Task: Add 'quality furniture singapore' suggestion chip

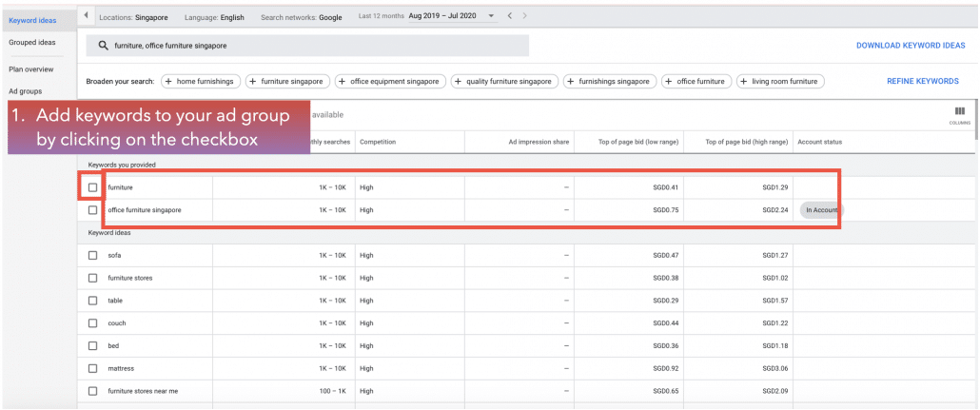Action: point(504,81)
